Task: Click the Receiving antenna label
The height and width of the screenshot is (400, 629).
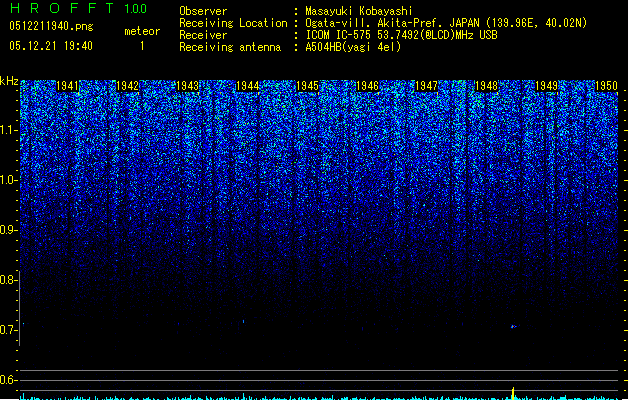Action: tap(230, 47)
